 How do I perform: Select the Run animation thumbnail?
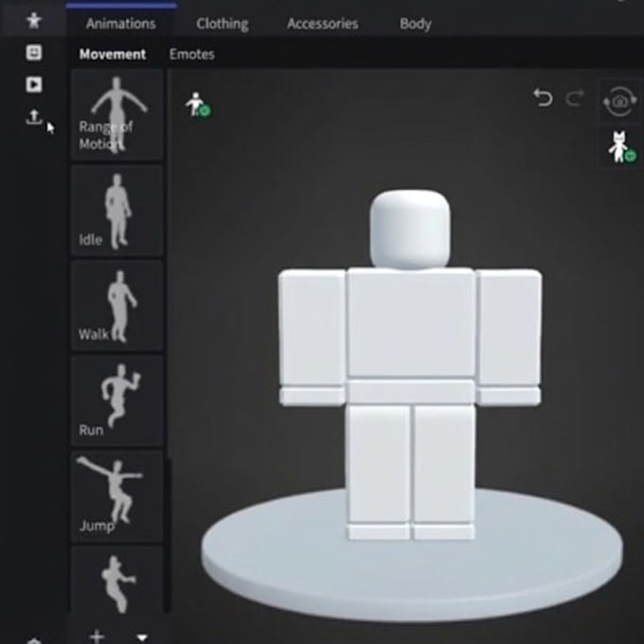coord(117,401)
